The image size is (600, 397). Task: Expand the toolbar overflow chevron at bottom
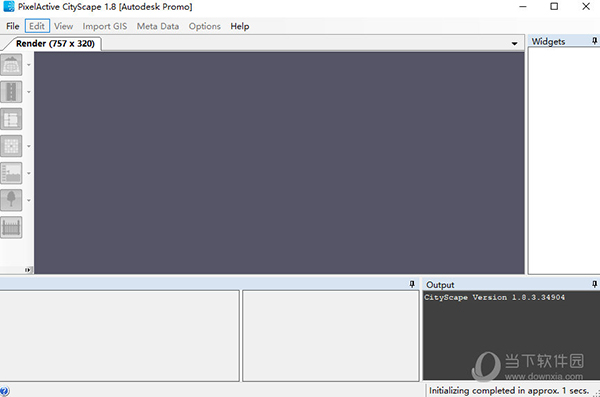point(28,270)
